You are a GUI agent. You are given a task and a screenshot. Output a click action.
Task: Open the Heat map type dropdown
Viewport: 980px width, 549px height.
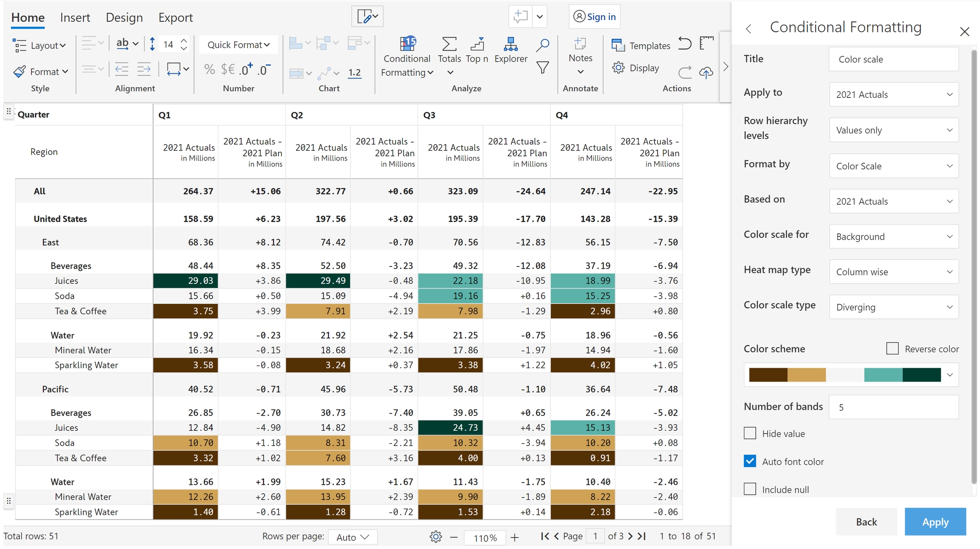[894, 272]
